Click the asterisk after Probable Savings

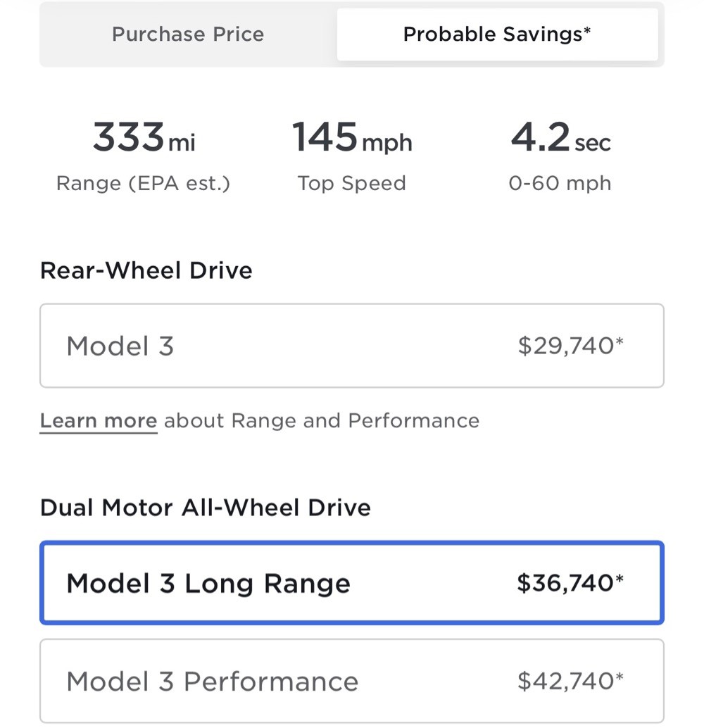click(x=587, y=30)
